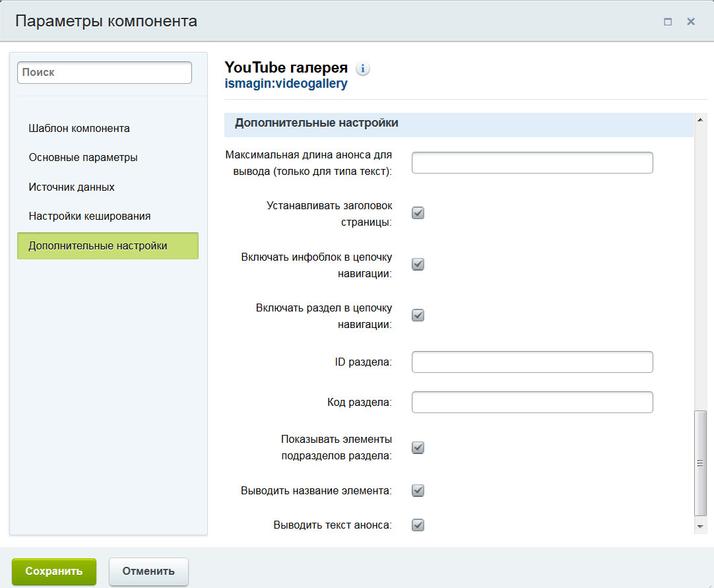The width and height of the screenshot is (714, 588).
Task: Select Источник данных in sidebar
Action: [72, 187]
